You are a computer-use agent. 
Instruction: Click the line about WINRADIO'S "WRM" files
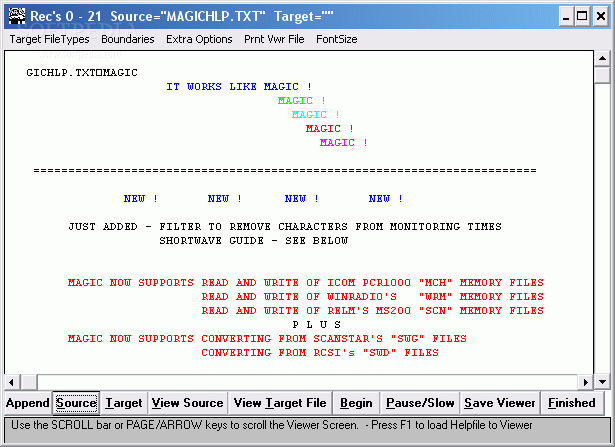(373, 297)
